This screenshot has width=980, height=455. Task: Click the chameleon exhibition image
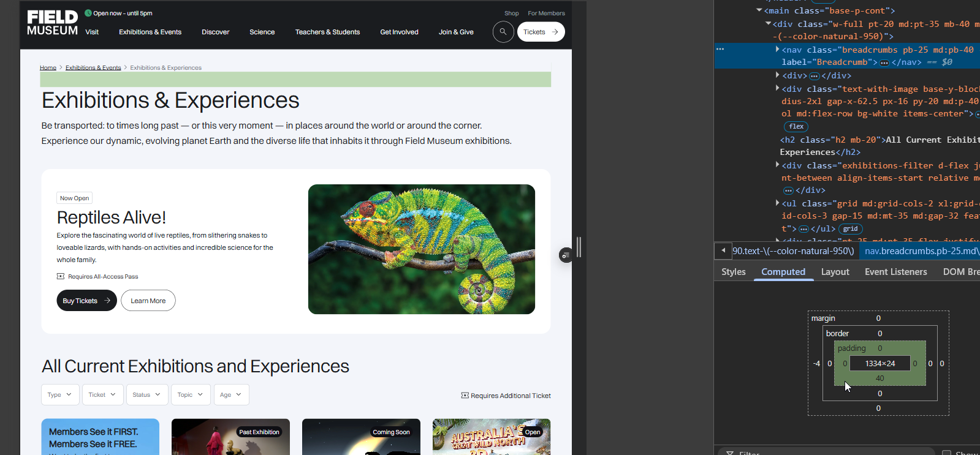click(x=422, y=249)
